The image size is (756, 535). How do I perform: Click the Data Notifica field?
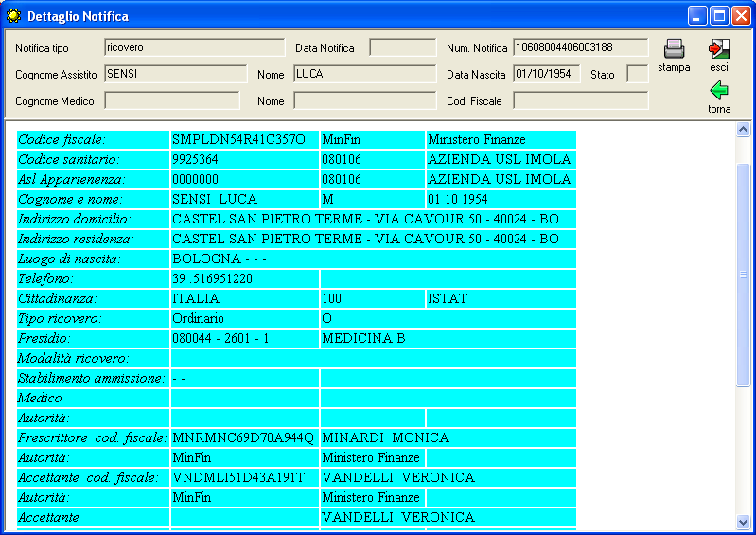click(x=402, y=47)
